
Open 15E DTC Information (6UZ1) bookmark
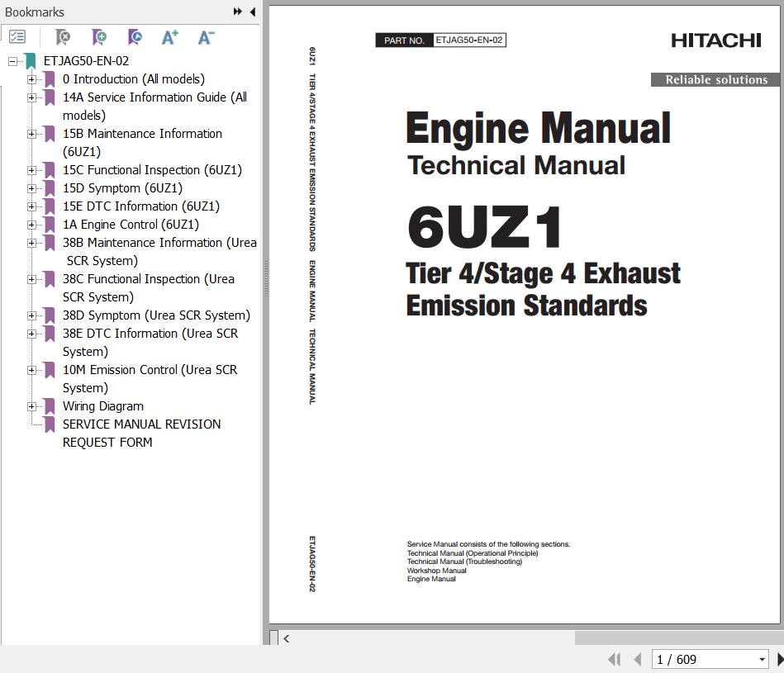[x=141, y=206]
